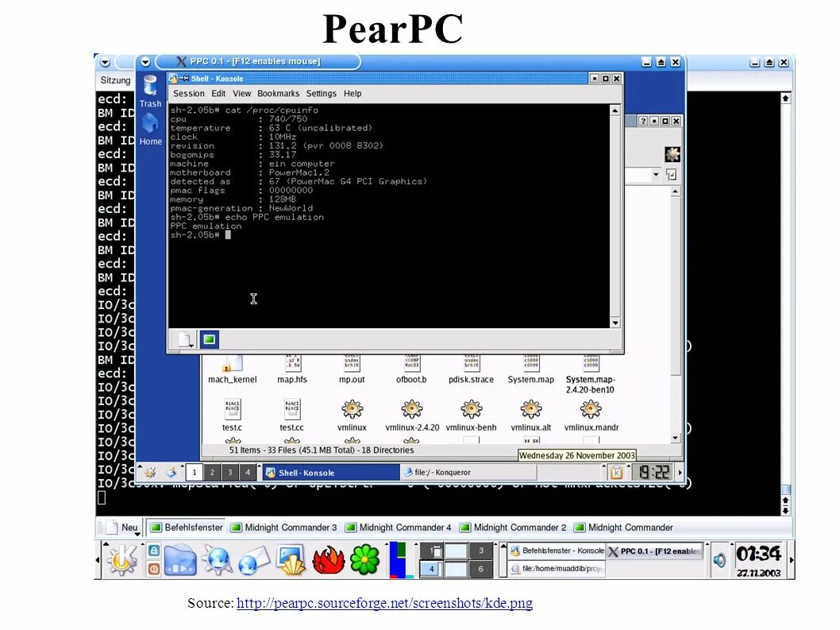This screenshot has height=630, width=840.
Task: Select file:/home/muaddib taskbar entry
Action: coord(557,569)
